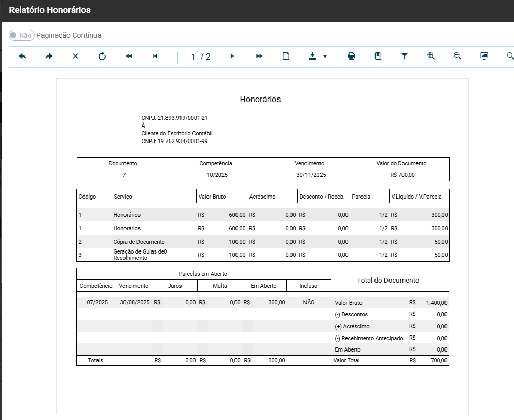The height and width of the screenshot is (420, 514).
Task: Click the document page icon beside print
Action: 378,56
